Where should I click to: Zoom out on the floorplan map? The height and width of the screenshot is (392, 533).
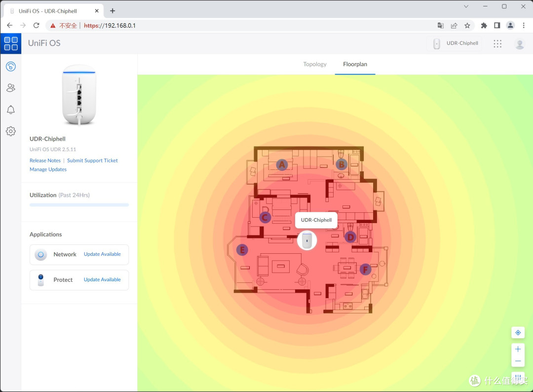[x=518, y=361]
